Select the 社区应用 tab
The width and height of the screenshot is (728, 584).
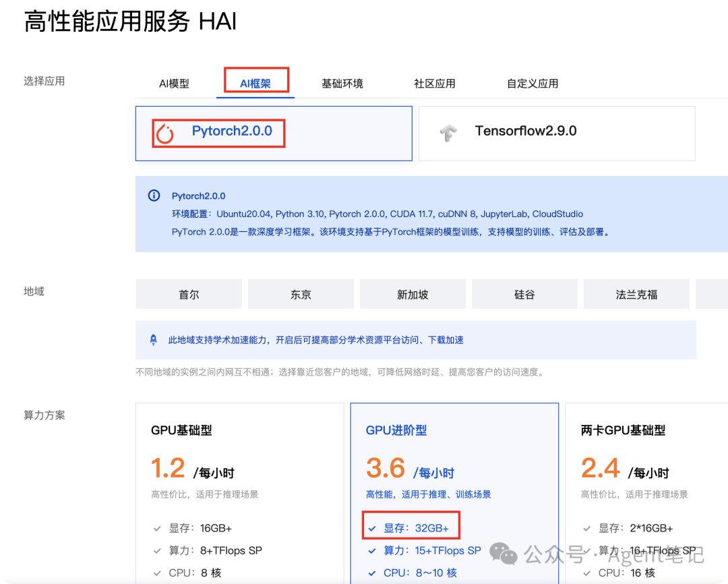[435, 84]
